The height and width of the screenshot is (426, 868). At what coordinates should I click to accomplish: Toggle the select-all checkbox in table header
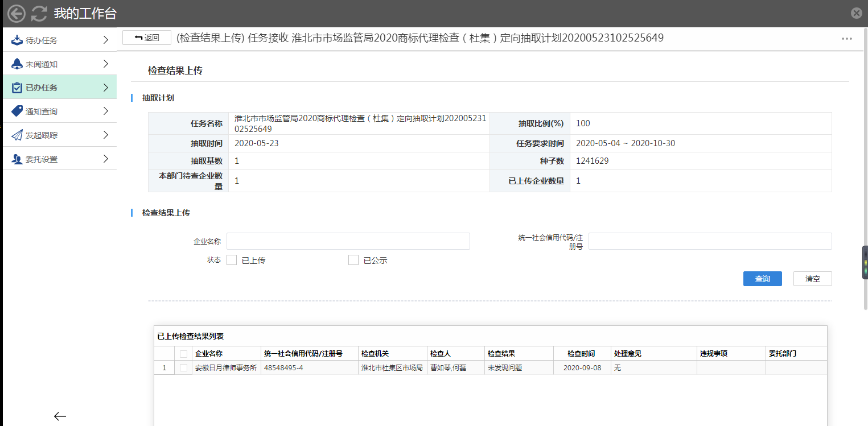click(x=183, y=354)
